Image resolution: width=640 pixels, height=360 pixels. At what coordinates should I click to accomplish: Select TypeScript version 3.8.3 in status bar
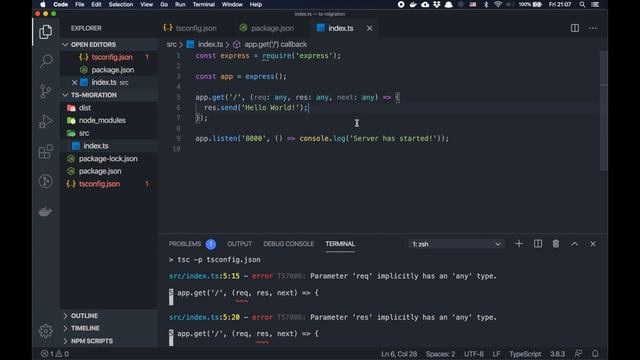click(x=557, y=353)
